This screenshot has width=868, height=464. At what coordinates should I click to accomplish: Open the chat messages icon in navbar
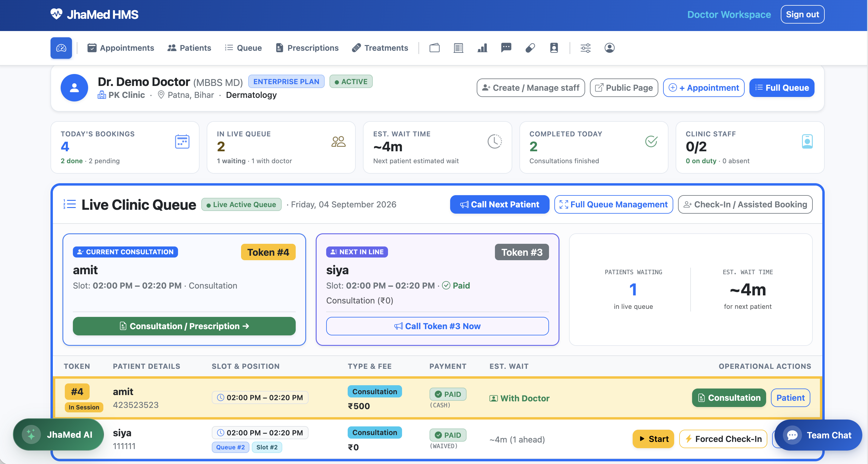pos(506,48)
